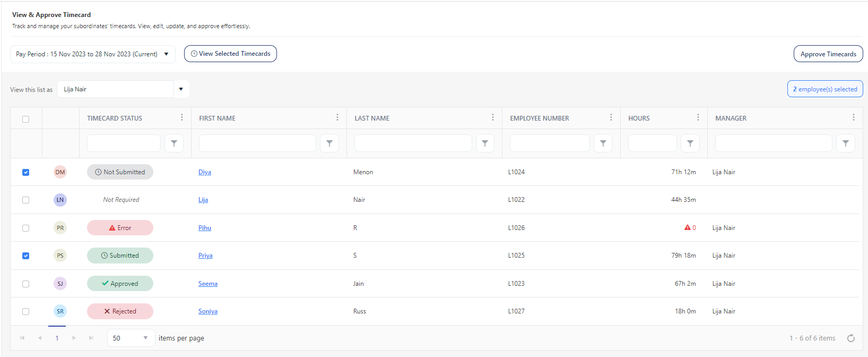The image size is (868, 357).
Task: Click the Timecard Status column header
Action: [115, 118]
